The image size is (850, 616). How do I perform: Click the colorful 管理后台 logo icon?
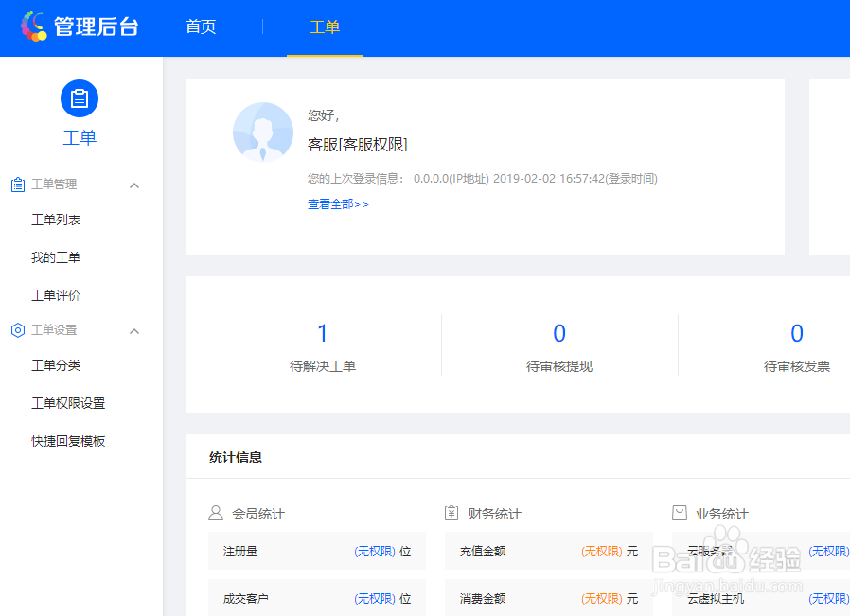35,26
